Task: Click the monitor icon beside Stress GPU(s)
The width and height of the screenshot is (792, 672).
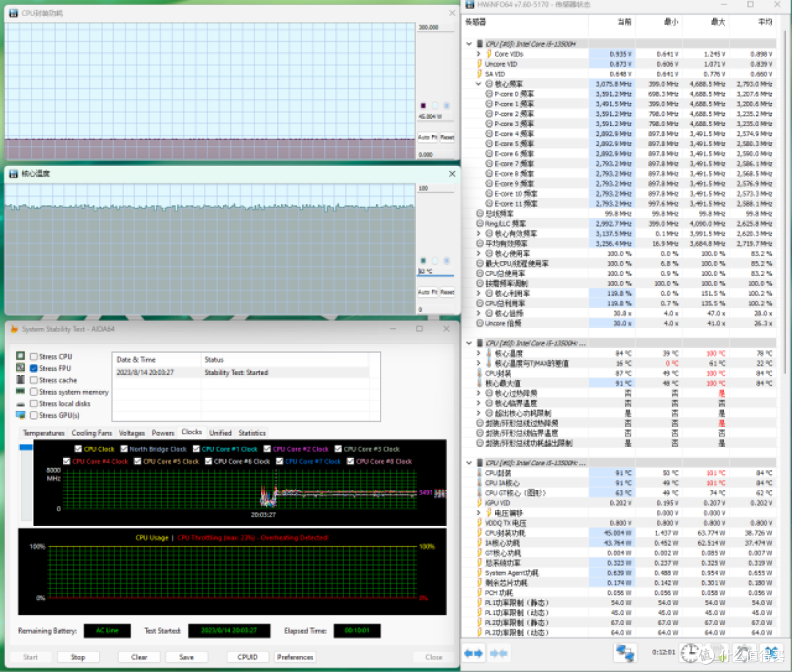Action: [x=21, y=415]
